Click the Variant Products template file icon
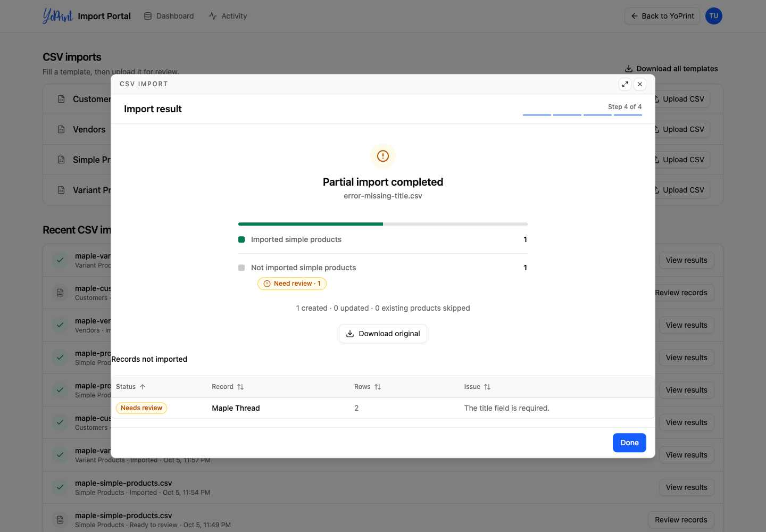 tap(61, 190)
